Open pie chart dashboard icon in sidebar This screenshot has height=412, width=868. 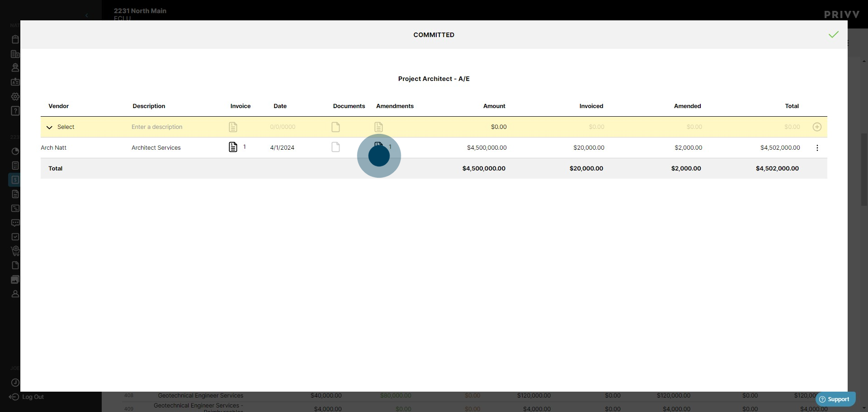click(x=15, y=151)
